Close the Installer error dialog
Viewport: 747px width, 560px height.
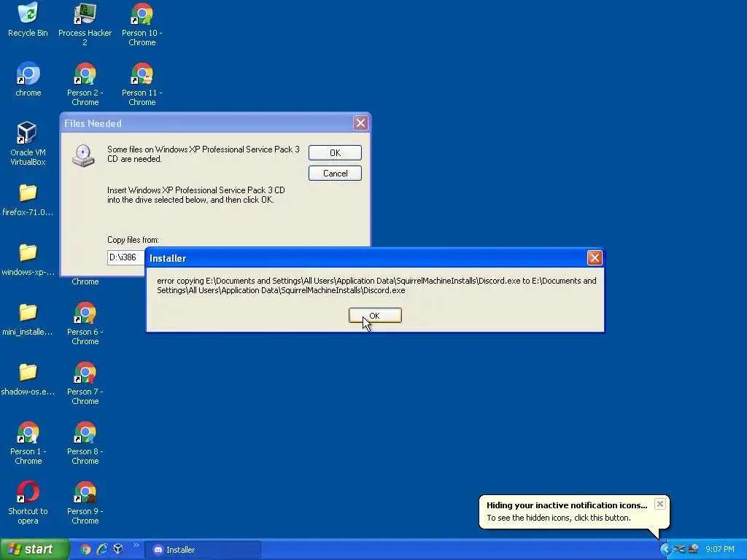(595, 258)
